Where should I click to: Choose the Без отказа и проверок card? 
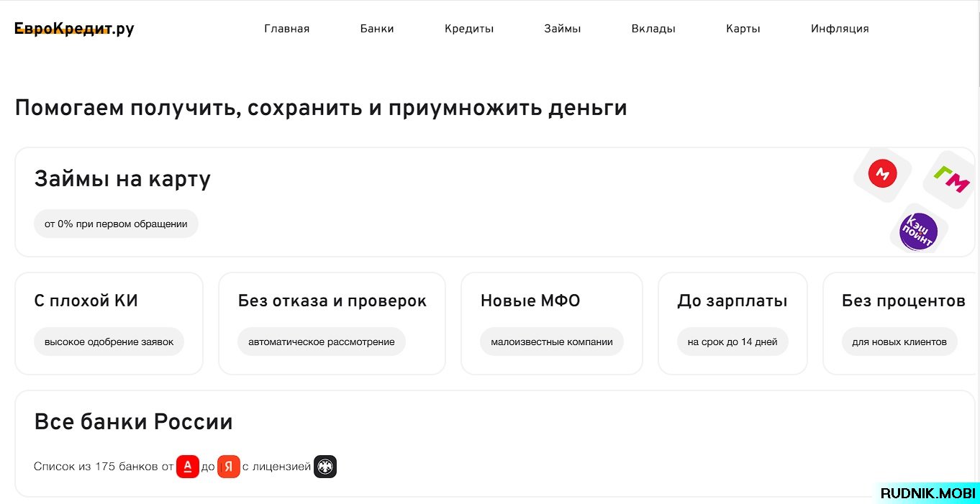332,323
